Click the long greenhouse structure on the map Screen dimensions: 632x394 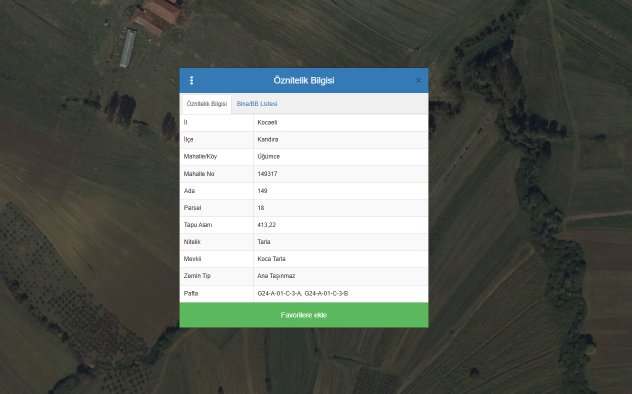pos(128,48)
